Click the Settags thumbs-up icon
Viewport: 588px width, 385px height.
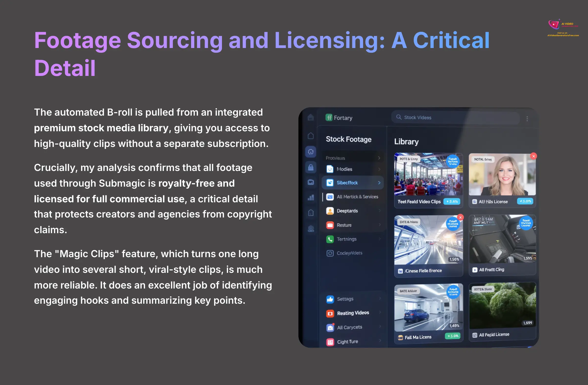click(x=330, y=299)
